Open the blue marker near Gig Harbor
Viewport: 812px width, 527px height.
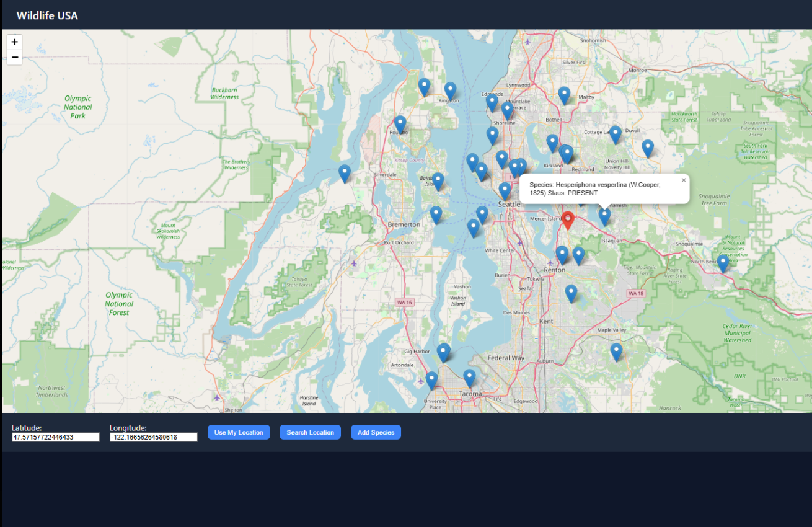click(x=443, y=352)
